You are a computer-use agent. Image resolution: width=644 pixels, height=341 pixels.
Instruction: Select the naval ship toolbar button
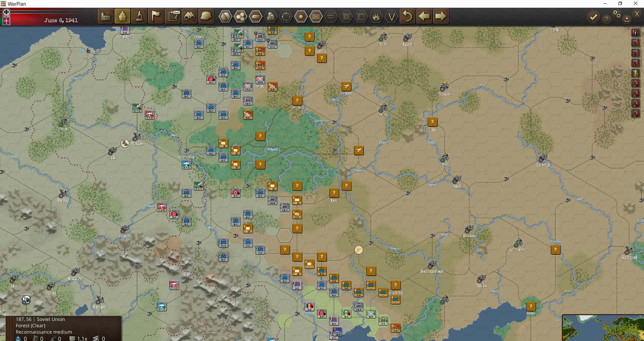(122, 16)
